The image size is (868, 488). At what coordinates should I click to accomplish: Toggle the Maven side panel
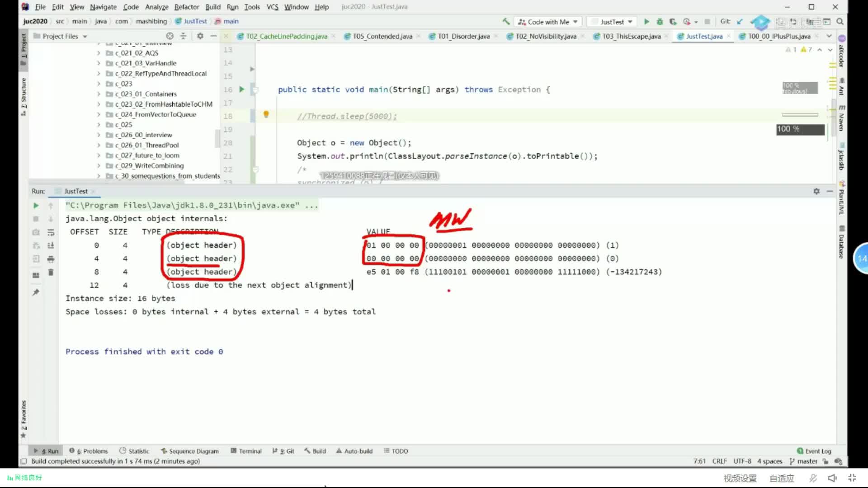pos(842,118)
